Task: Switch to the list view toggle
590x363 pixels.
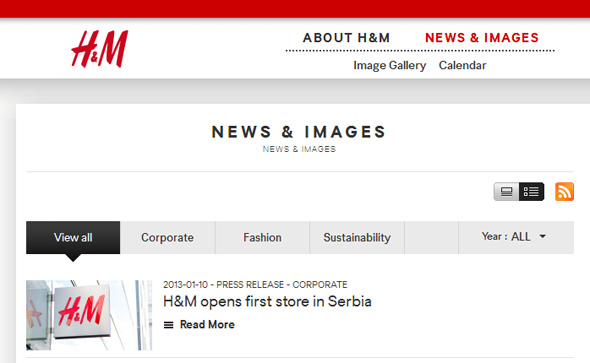Action: tap(531, 192)
